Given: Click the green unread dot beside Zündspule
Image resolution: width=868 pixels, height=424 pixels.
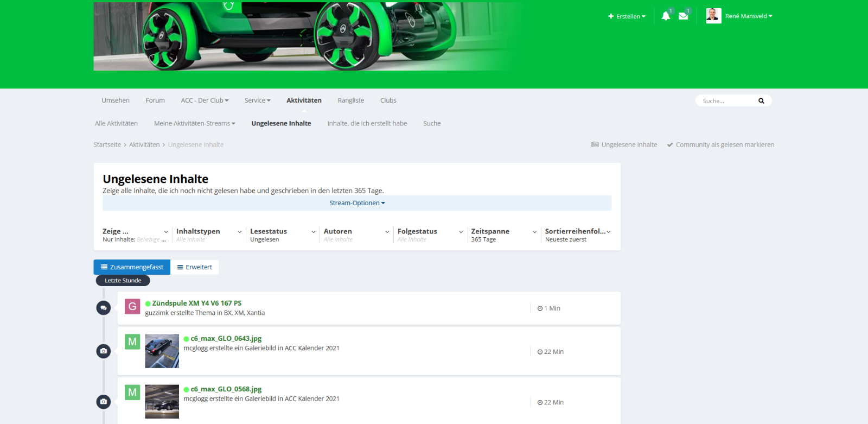Looking at the screenshot, I should (148, 303).
